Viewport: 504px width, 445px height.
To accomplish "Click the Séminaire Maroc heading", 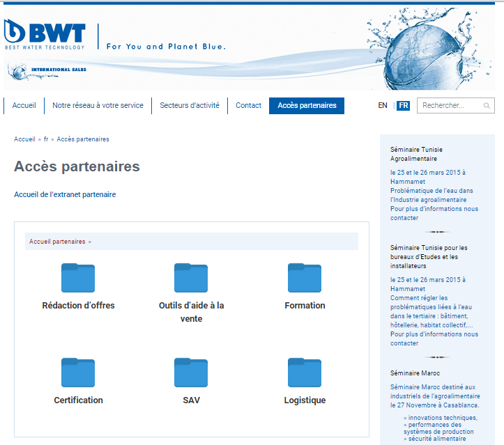I will coord(415,373).
